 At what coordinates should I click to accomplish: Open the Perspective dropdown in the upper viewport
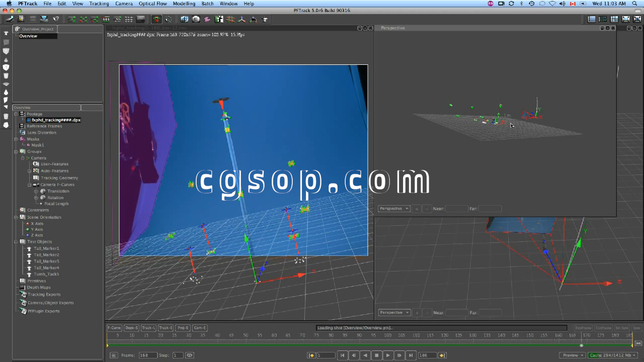[394, 209]
